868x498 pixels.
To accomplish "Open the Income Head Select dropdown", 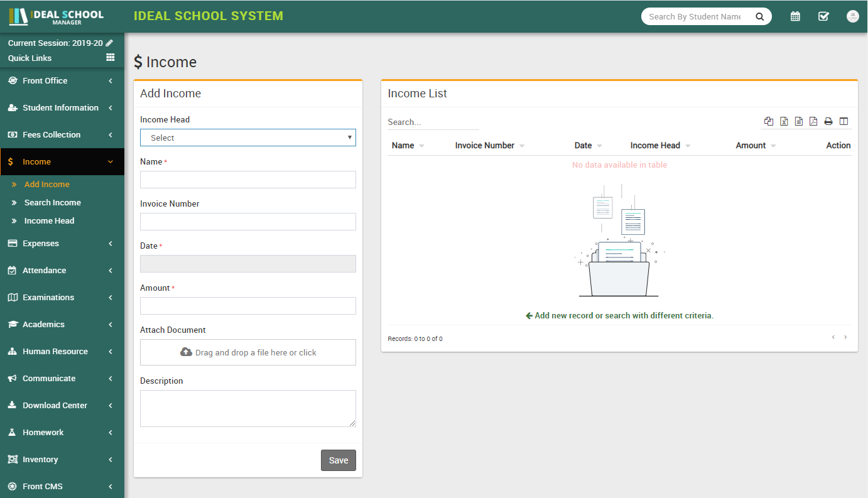I will pos(248,138).
